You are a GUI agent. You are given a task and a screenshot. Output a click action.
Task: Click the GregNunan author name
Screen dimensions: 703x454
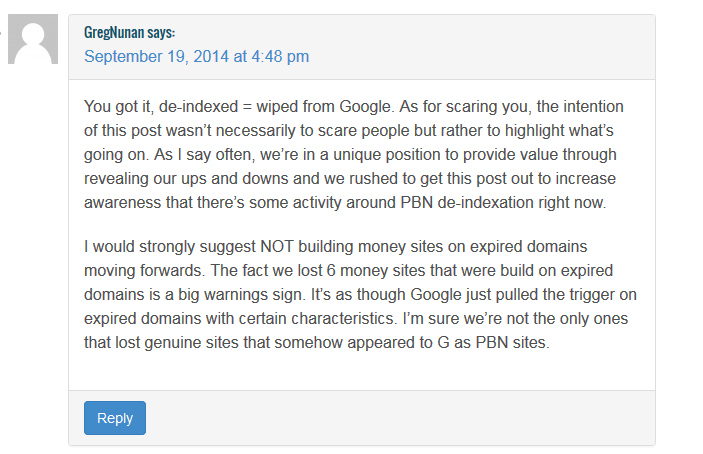pyautogui.click(x=114, y=32)
